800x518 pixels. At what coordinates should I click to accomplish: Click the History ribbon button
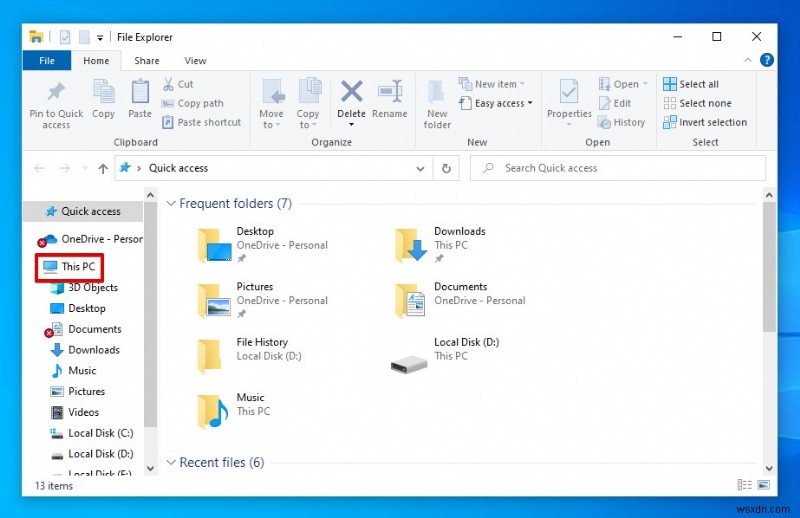(x=621, y=122)
